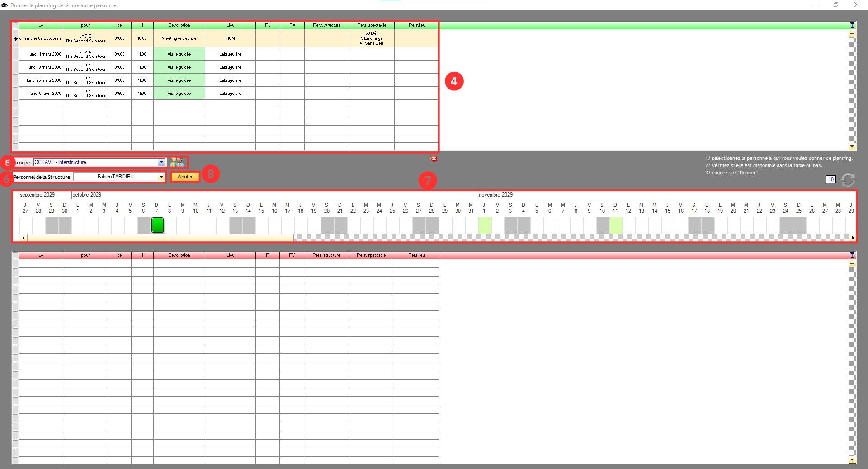Click the group members icon beside Groupe

pos(177,162)
